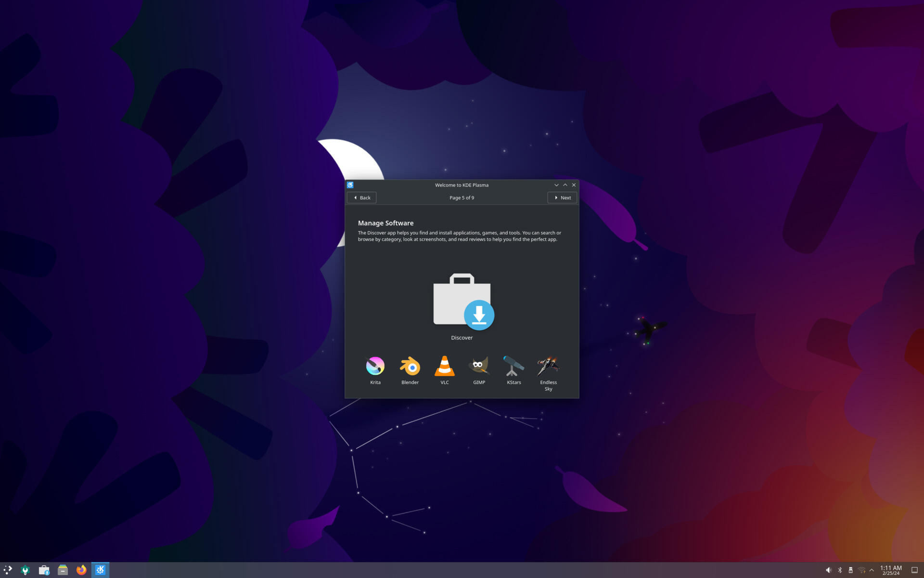Open the VLC traffic cone icon
Viewport: 924px width, 578px height.
point(445,366)
